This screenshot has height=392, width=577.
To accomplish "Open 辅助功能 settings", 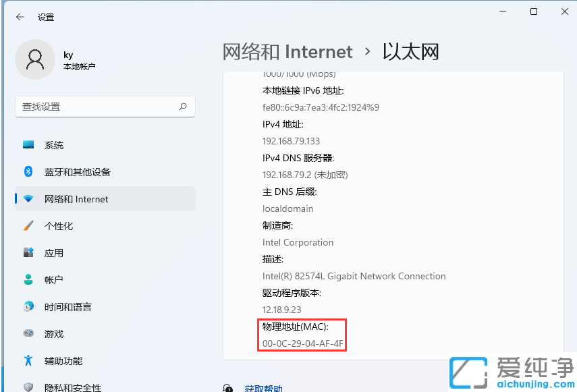I will [x=62, y=360].
